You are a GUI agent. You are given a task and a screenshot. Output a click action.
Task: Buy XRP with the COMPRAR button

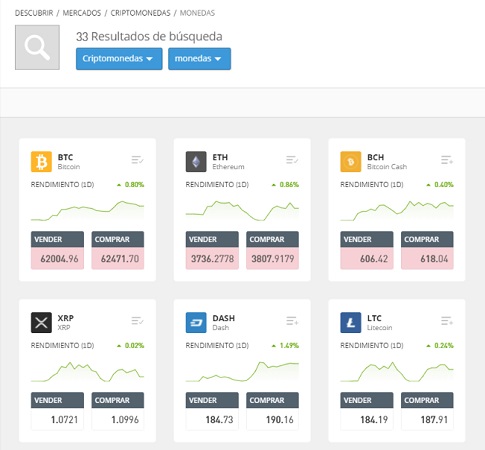point(118,400)
